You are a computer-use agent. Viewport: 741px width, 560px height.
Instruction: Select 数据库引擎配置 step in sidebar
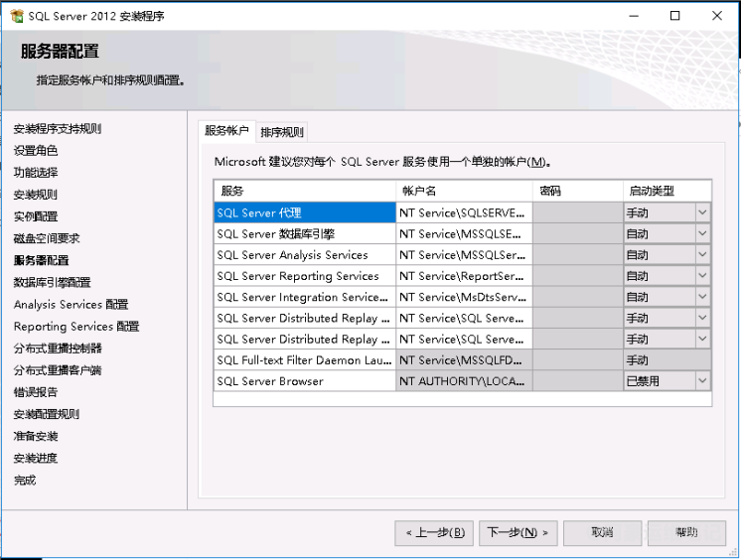tap(52, 282)
